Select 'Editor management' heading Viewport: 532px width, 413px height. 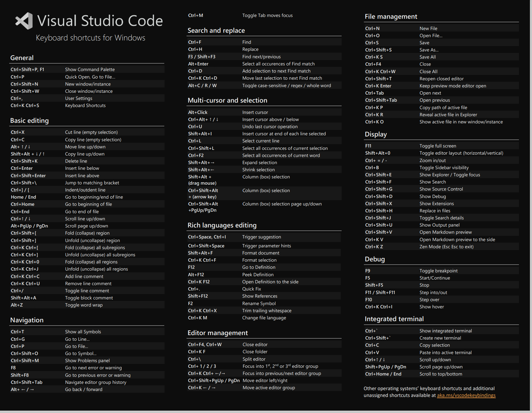pos(218,333)
